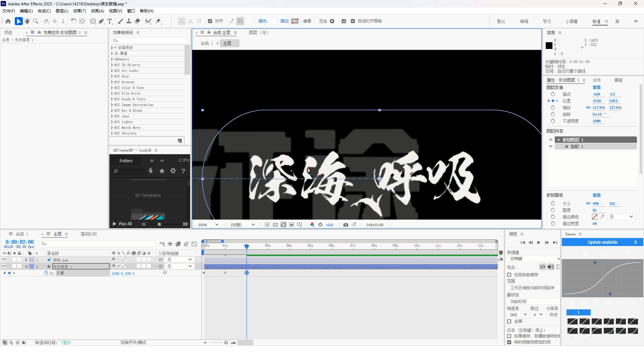Select the Rectangle shape tool
The width and height of the screenshot is (644, 362).
(93, 21)
